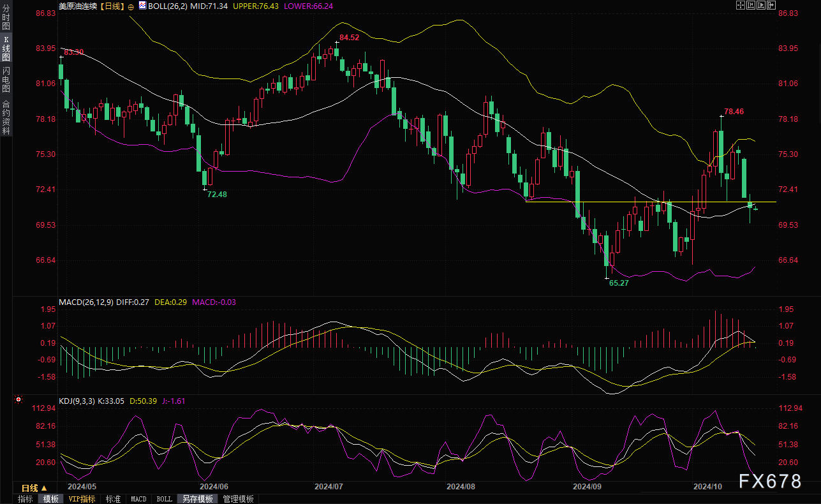The image size is (821, 504).
Task: Apply the BOLL template in bottom bar
Action: click(x=164, y=499)
